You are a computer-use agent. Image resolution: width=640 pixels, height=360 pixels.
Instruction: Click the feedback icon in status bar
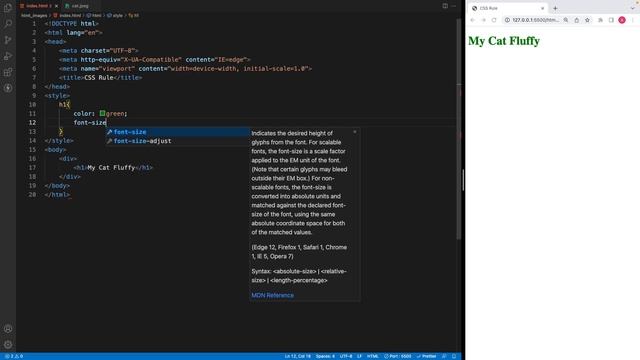pyautogui.click(x=444, y=356)
